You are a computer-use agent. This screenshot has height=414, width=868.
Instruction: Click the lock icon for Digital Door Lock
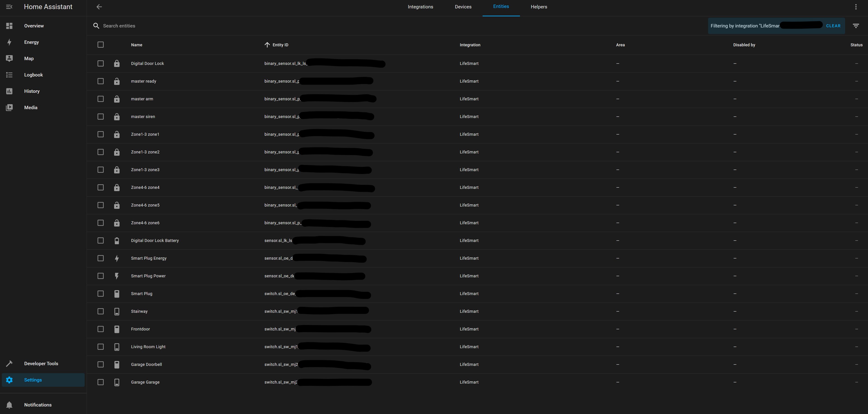pyautogui.click(x=117, y=63)
